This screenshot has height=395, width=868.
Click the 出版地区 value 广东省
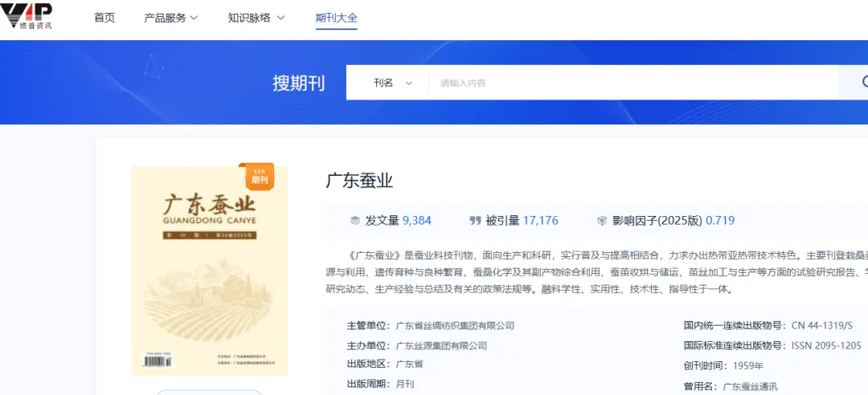pos(410,364)
